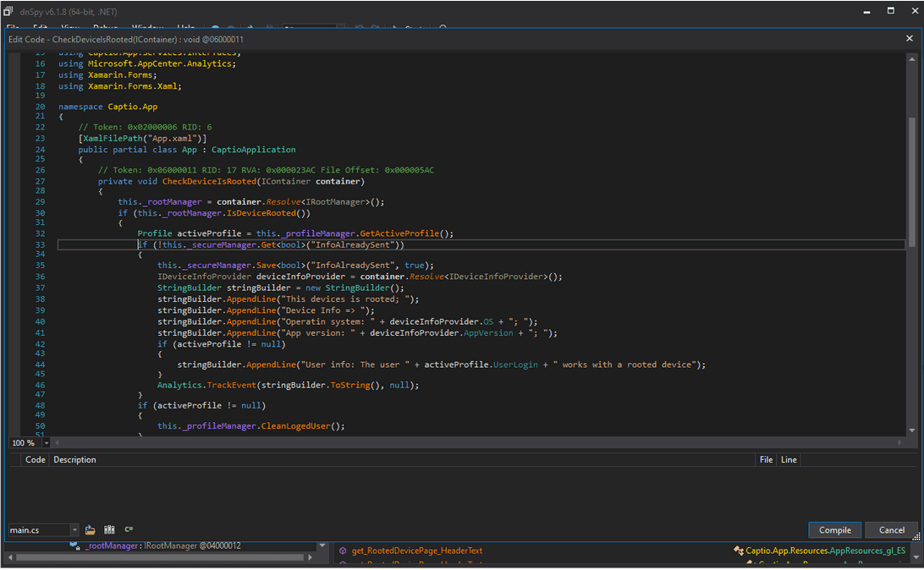This screenshot has width=924, height=570.
Task: Click 'deviceInfoProvider.AppVersion' on line 41
Action: [x=442, y=333]
